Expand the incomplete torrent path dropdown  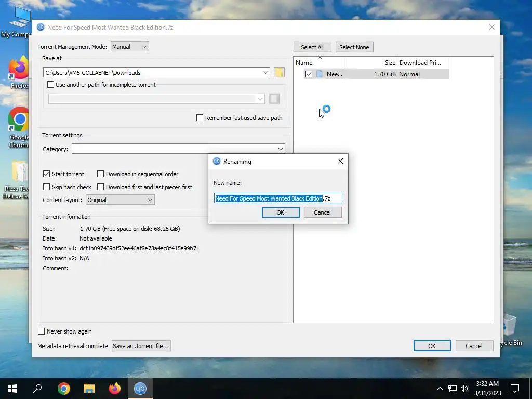point(260,99)
